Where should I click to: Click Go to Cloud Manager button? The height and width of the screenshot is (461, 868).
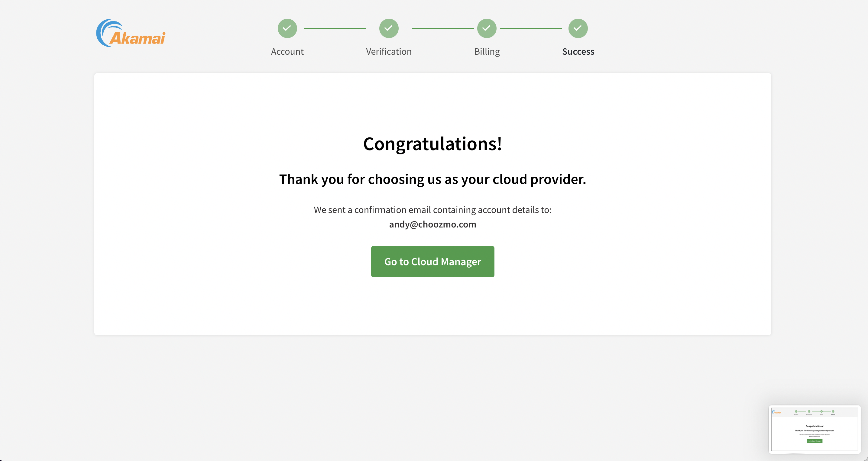pos(432,261)
